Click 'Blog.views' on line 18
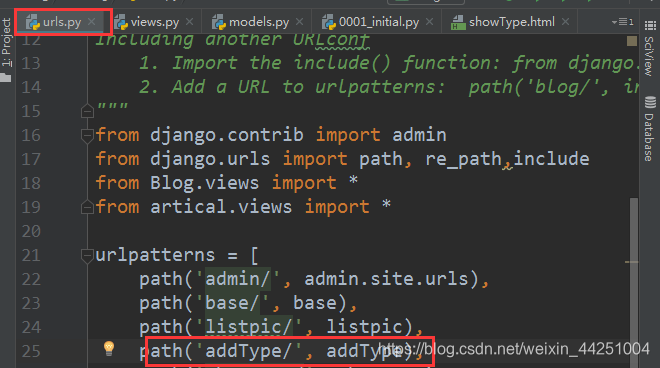 (x=205, y=184)
